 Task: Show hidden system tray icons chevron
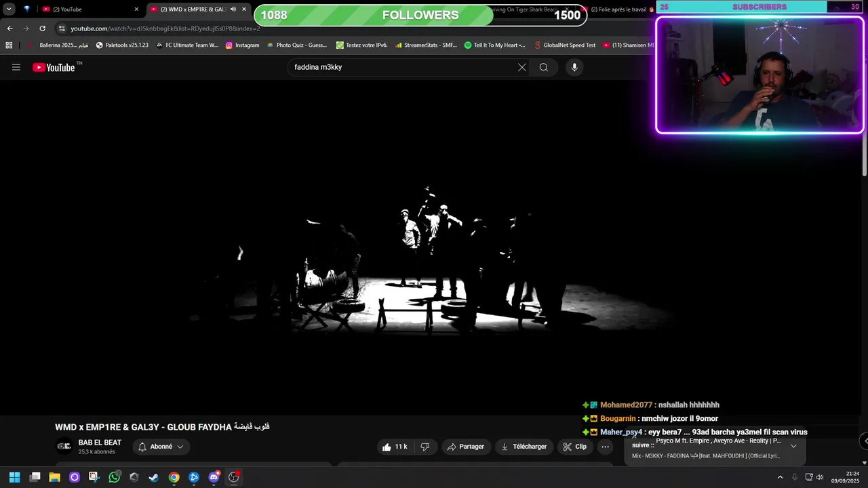point(780,477)
